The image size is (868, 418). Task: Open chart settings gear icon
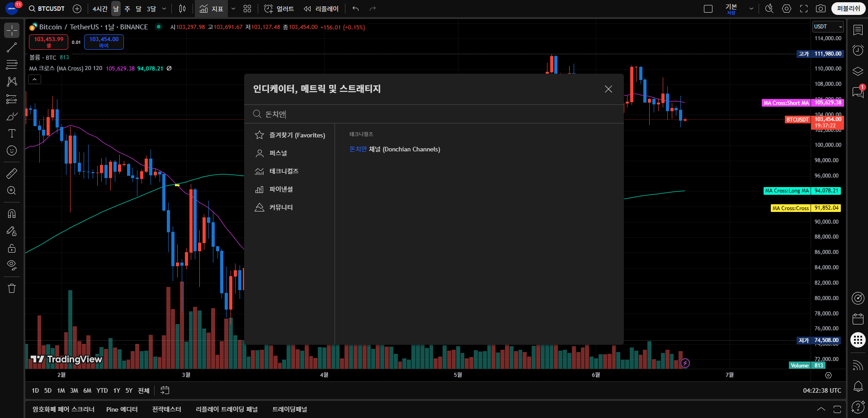point(787,9)
